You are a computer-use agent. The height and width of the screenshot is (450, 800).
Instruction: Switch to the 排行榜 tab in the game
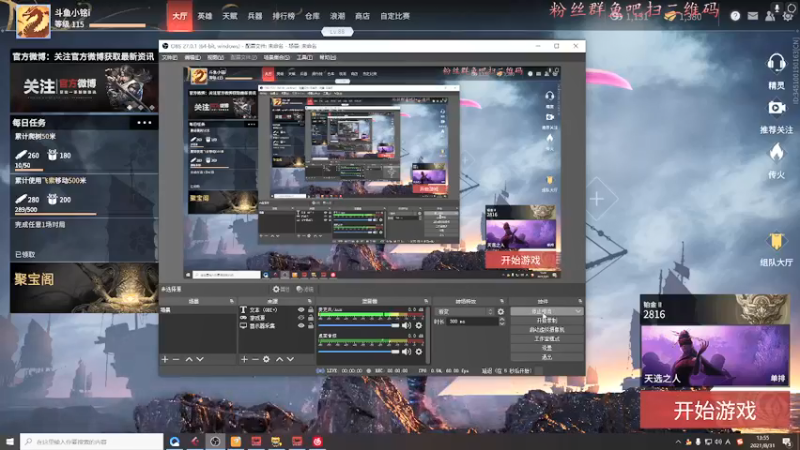(284, 16)
